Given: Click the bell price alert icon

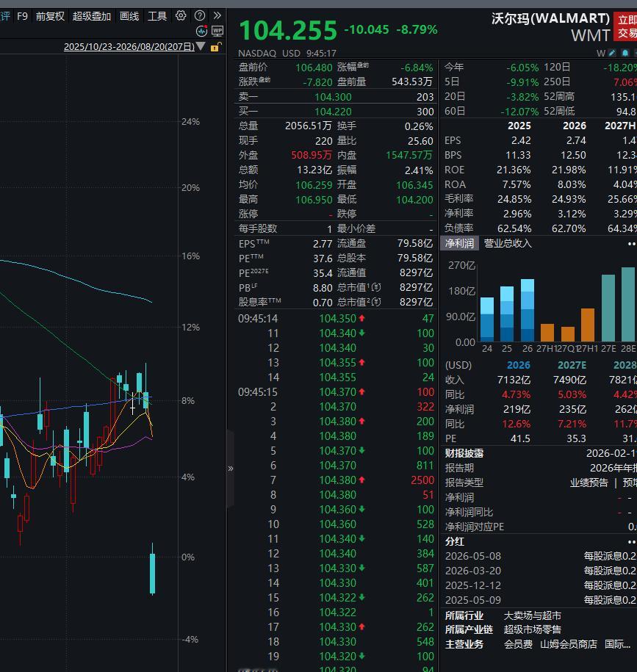Looking at the screenshot, I should [625, 53].
